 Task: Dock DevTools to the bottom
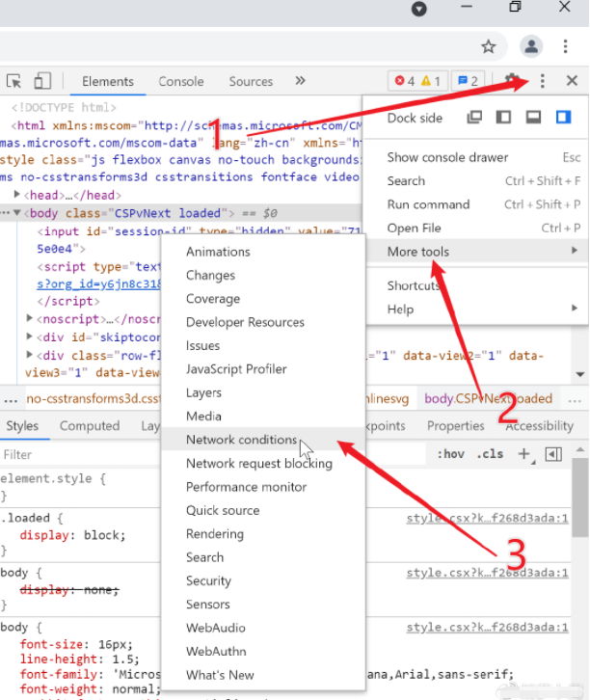[x=533, y=118]
